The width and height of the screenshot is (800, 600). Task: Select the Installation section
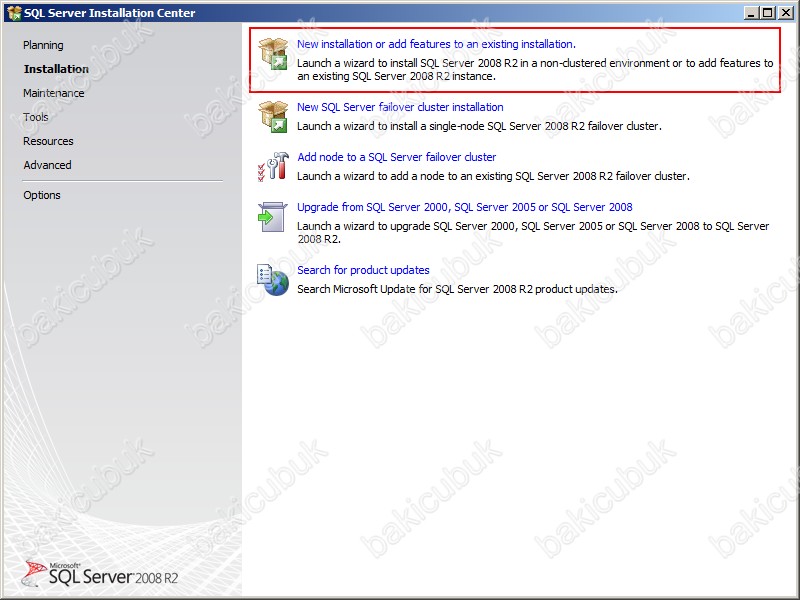56,69
